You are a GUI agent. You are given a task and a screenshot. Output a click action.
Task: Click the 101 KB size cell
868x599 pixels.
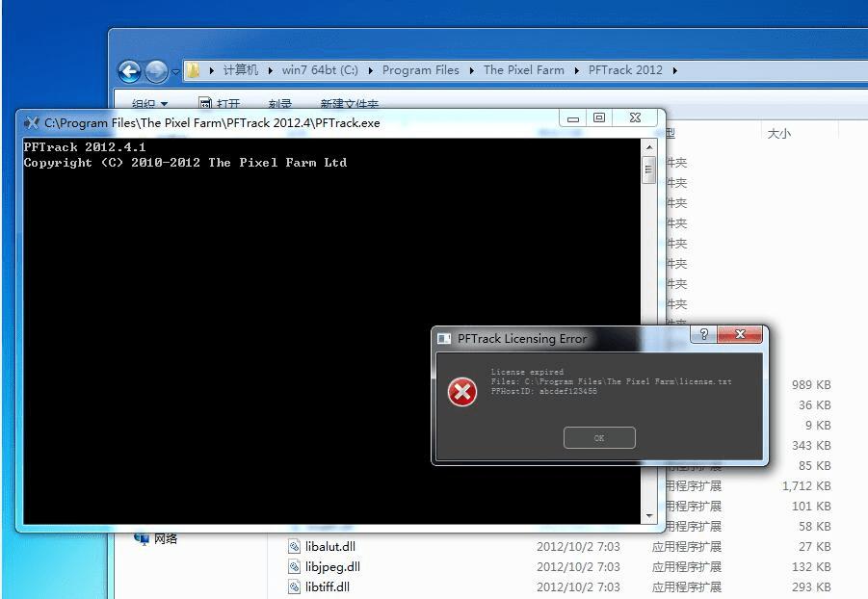pyautogui.click(x=811, y=506)
